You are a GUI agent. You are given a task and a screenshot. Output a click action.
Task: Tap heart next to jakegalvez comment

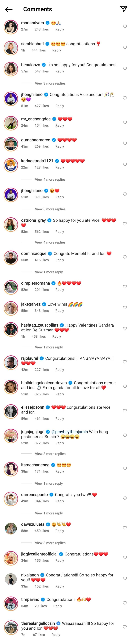click(125, 308)
